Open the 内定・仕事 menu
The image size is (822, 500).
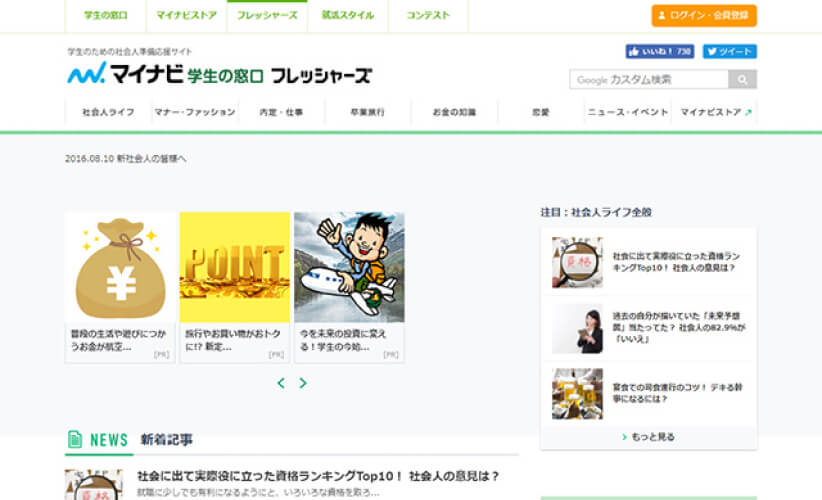click(282, 112)
